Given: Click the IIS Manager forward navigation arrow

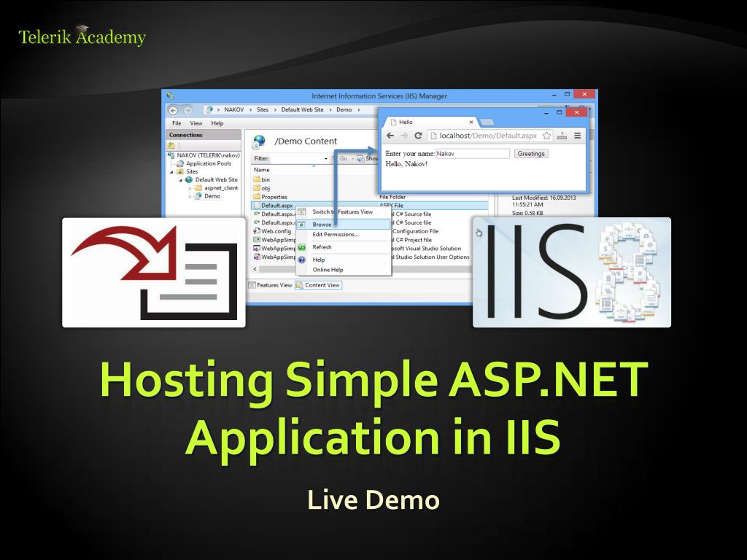Looking at the screenshot, I should click(x=187, y=111).
